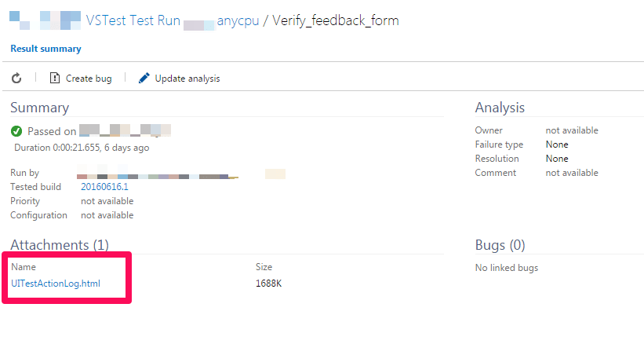
Task: Collapse the Summary section heading
Action: click(40, 108)
